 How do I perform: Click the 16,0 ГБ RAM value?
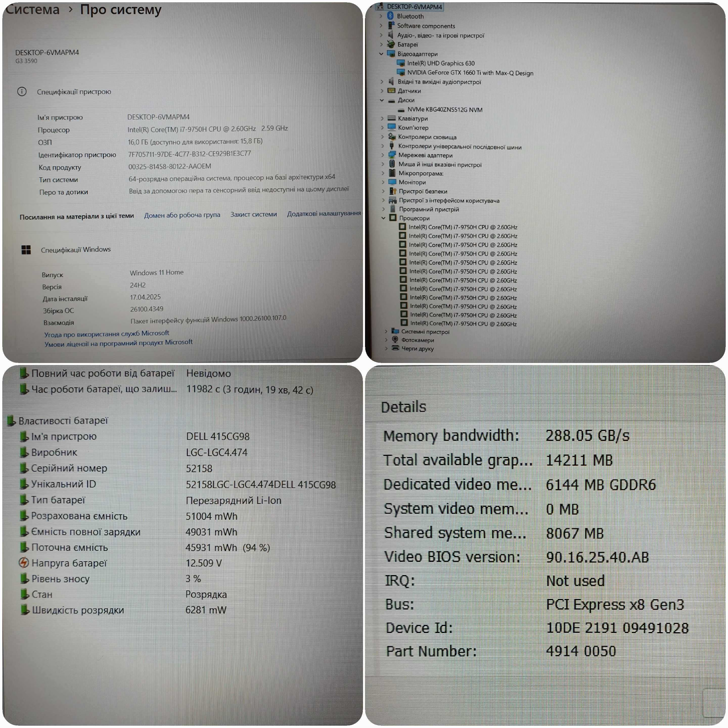(x=195, y=141)
